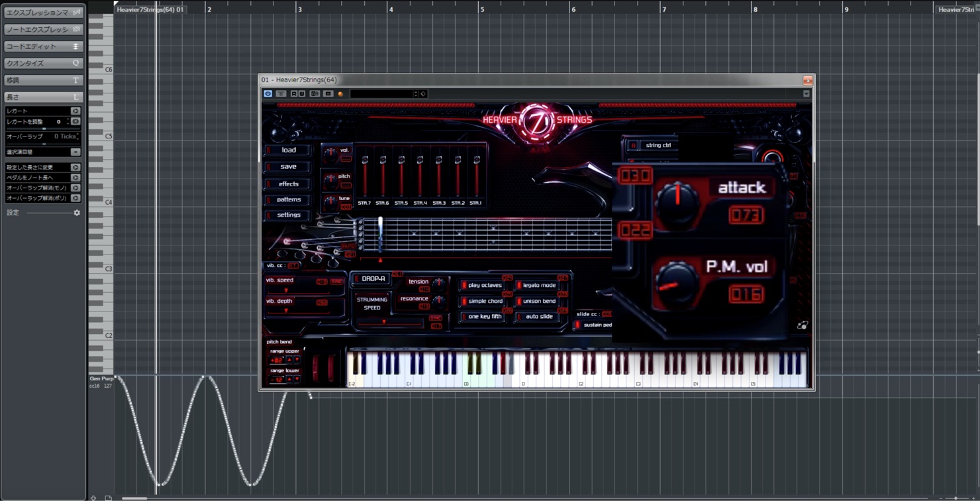
Task: Click the capo marker on the fretboard
Action: 380,235
